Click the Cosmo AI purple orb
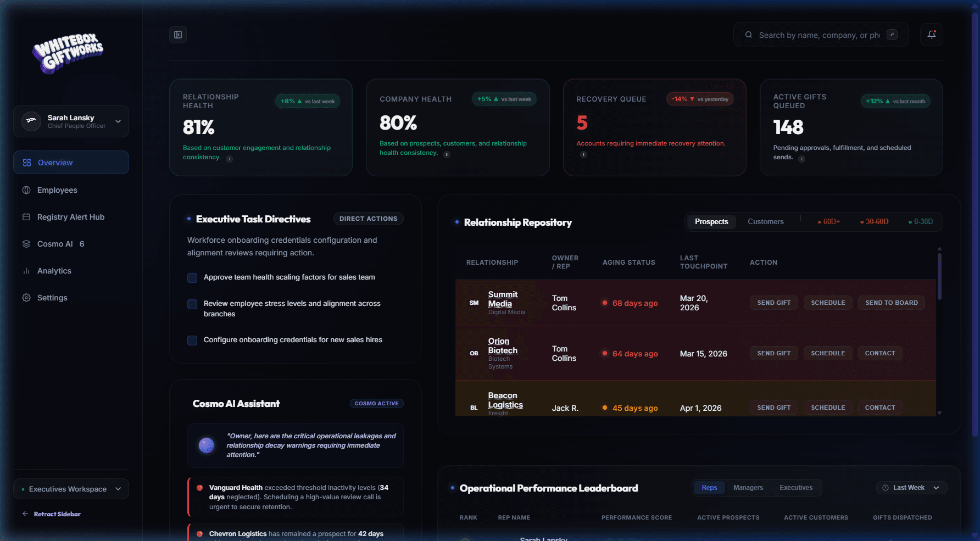This screenshot has width=980, height=541. pyautogui.click(x=207, y=445)
